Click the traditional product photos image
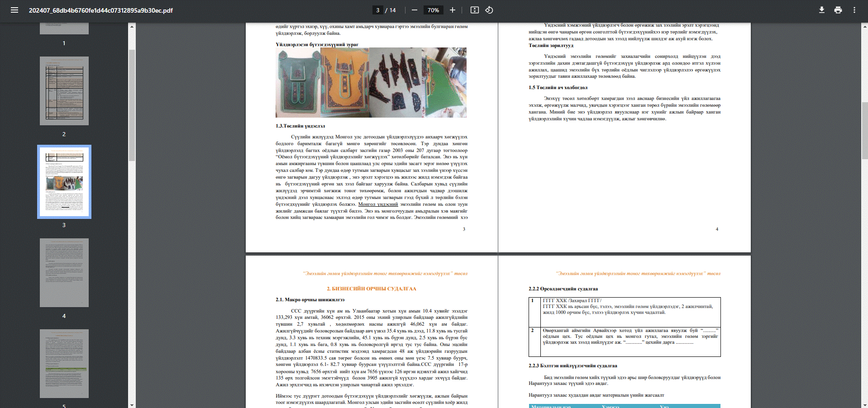Image resolution: width=868 pixels, height=408 pixels. coord(371,83)
